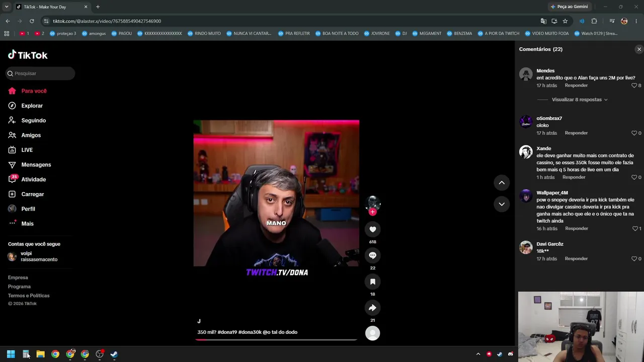The image size is (644, 362).
Task: Seek using the video progress bar
Action: pos(276,339)
